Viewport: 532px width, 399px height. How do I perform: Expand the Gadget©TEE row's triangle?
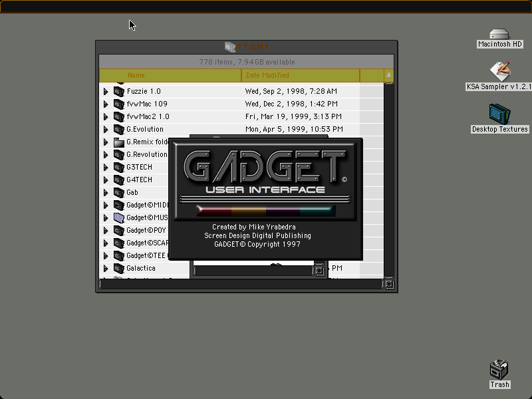106,256
